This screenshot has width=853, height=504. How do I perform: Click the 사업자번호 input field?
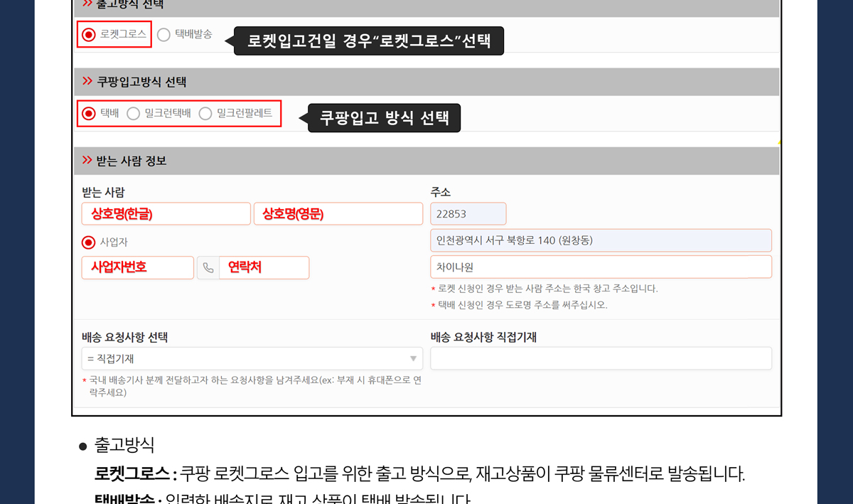(138, 268)
